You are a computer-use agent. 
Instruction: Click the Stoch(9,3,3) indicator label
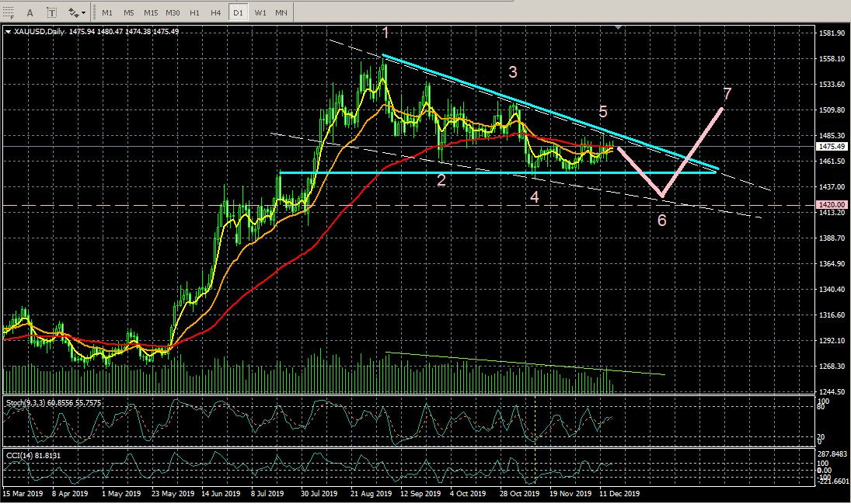pos(53,402)
